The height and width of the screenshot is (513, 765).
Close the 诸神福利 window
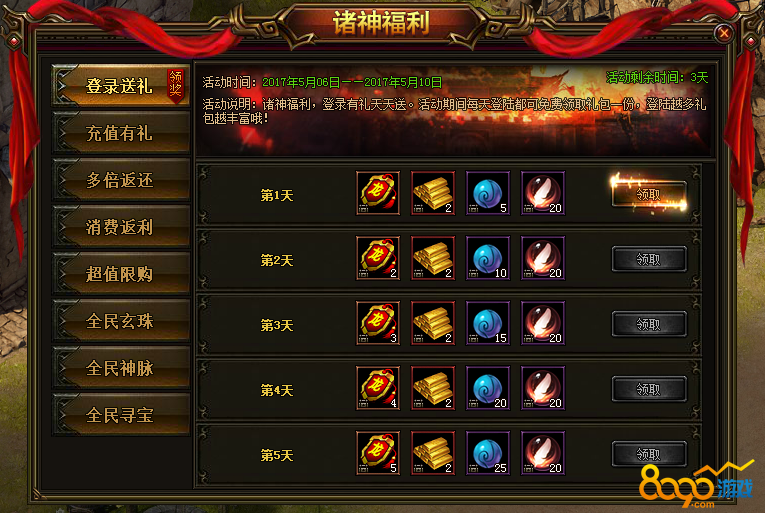pyautogui.click(x=724, y=33)
